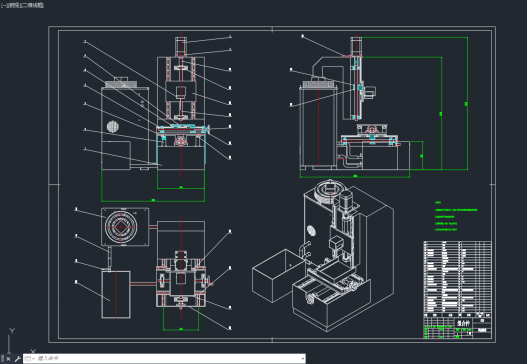Expand command history arrow at command line end

click(302, 359)
